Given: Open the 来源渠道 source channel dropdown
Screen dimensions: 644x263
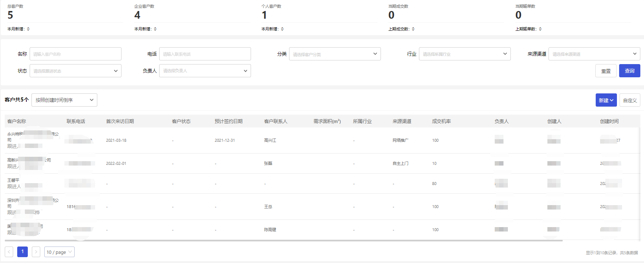Looking at the screenshot, I should 594,54.
